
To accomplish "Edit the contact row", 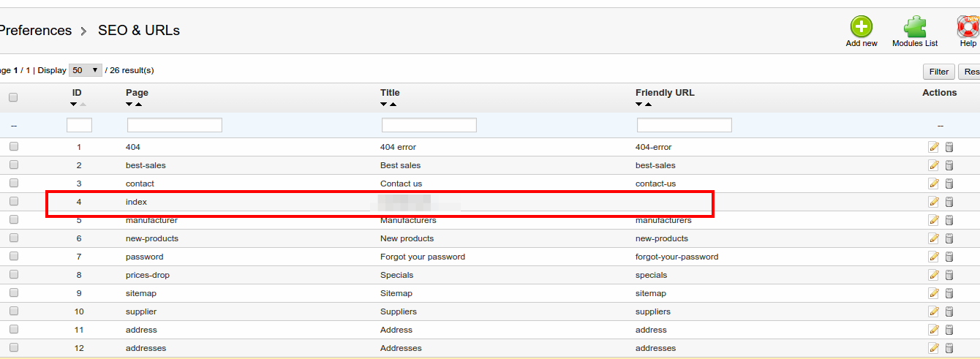I will [934, 184].
